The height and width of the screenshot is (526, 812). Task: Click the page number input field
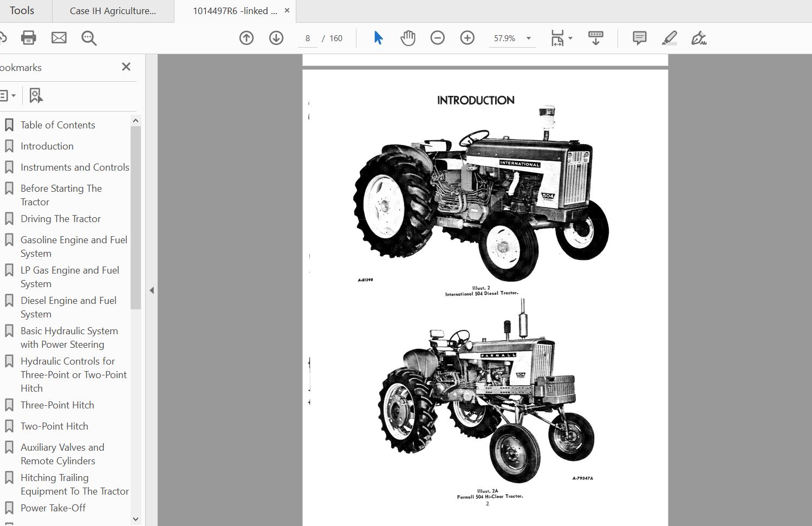point(307,38)
